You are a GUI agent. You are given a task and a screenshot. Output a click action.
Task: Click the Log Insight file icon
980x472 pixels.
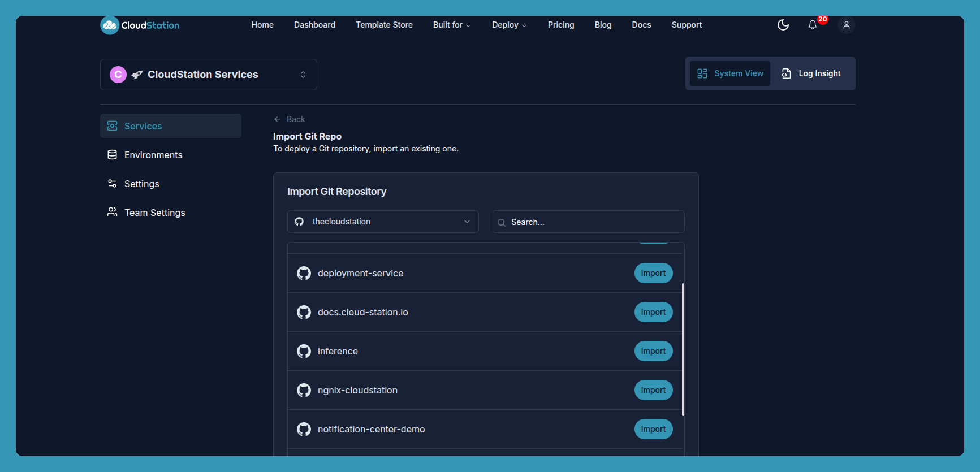(x=786, y=73)
